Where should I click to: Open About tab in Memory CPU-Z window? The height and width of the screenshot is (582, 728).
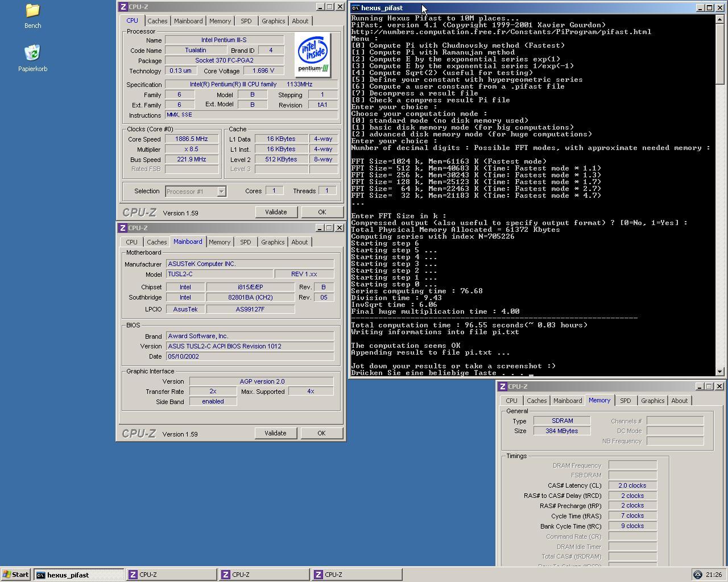pyautogui.click(x=680, y=401)
